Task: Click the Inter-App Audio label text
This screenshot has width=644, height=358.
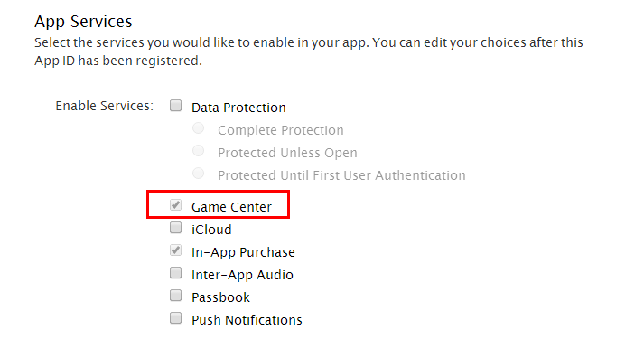Action: (242, 275)
